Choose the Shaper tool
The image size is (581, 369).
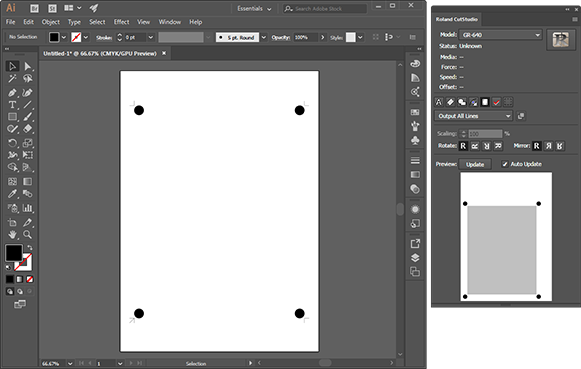12,129
